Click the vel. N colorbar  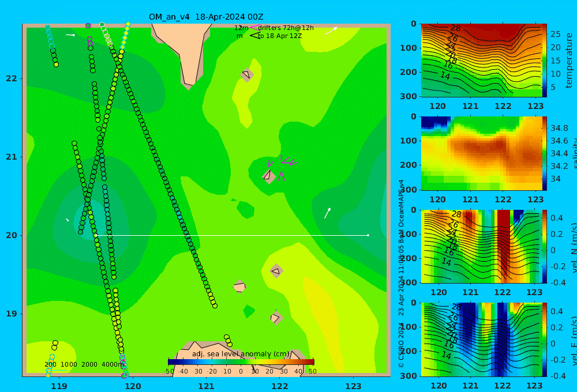click(545, 246)
